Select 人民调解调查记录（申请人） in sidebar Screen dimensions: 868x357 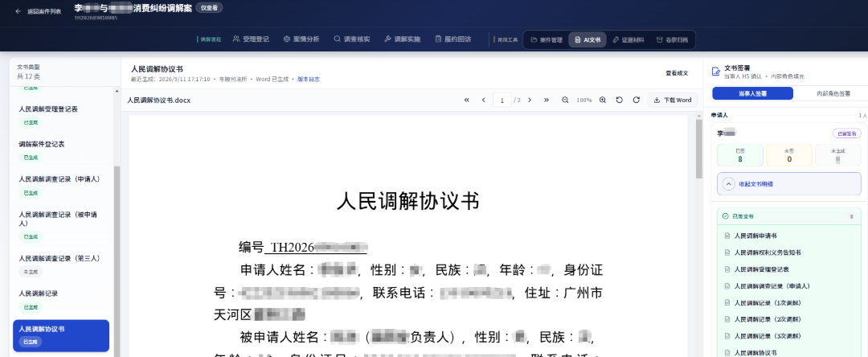pyautogui.click(x=60, y=186)
